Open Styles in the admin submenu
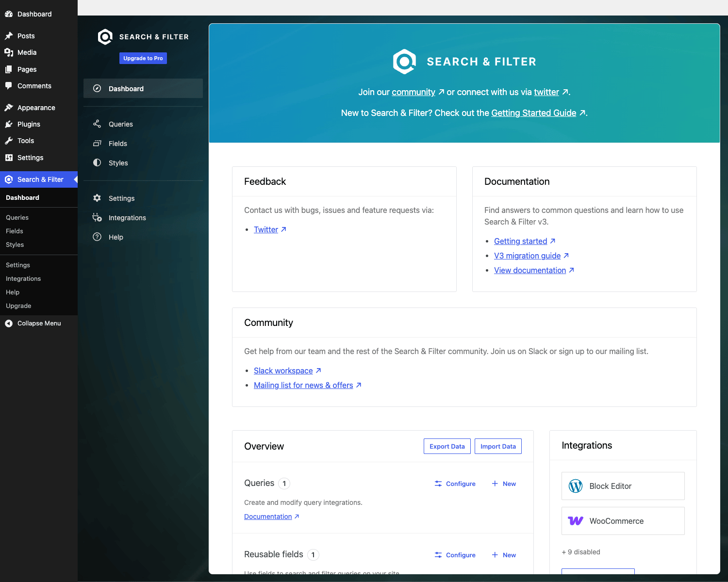 (x=15, y=245)
